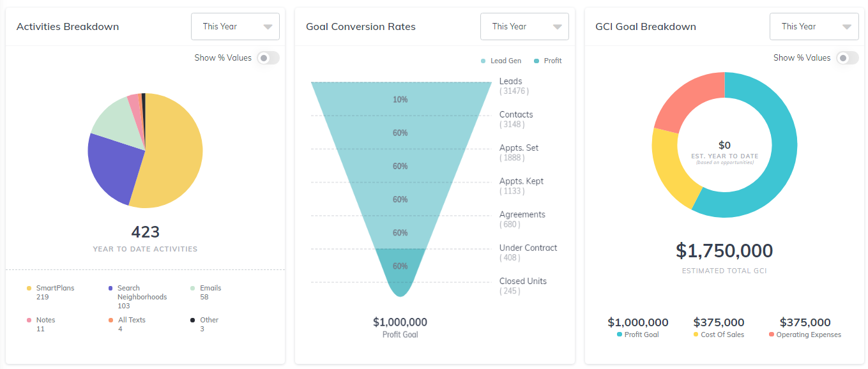Expand Goal Conversion Rates time period dropdown
The width and height of the screenshot is (868, 369).
coord(524,27)
